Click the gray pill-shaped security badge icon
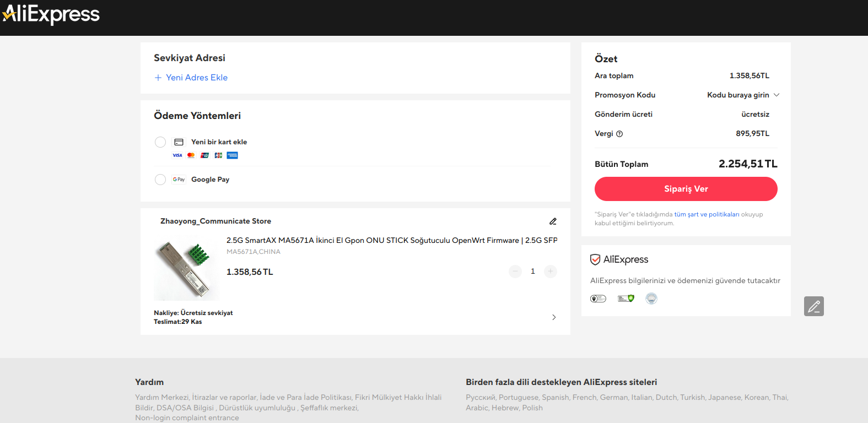This screenshot has height=423, width=868. click(598, 299)
